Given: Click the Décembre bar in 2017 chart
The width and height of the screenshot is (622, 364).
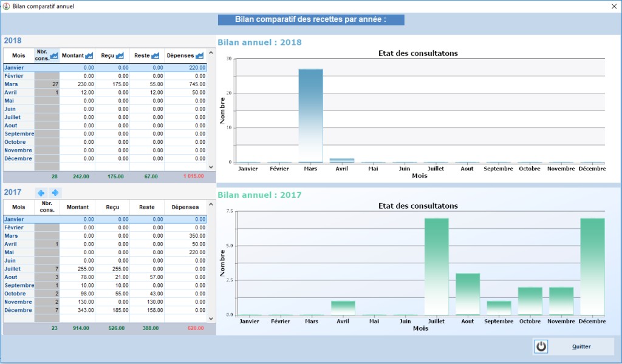Looking at the screenshot, I should [x=592, y=266].
